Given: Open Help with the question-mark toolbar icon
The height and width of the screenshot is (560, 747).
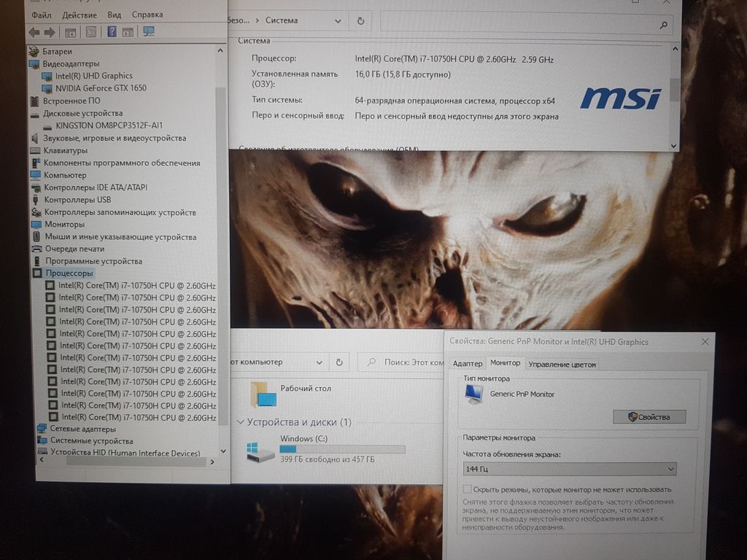Looking at the screenshot, I should tap(112, 32).
